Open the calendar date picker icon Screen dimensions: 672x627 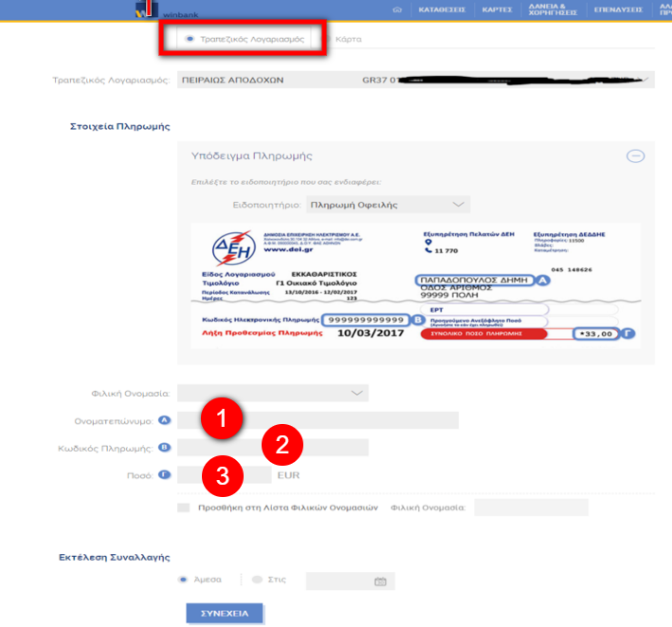pyautogui.click(x=380, y=581)
